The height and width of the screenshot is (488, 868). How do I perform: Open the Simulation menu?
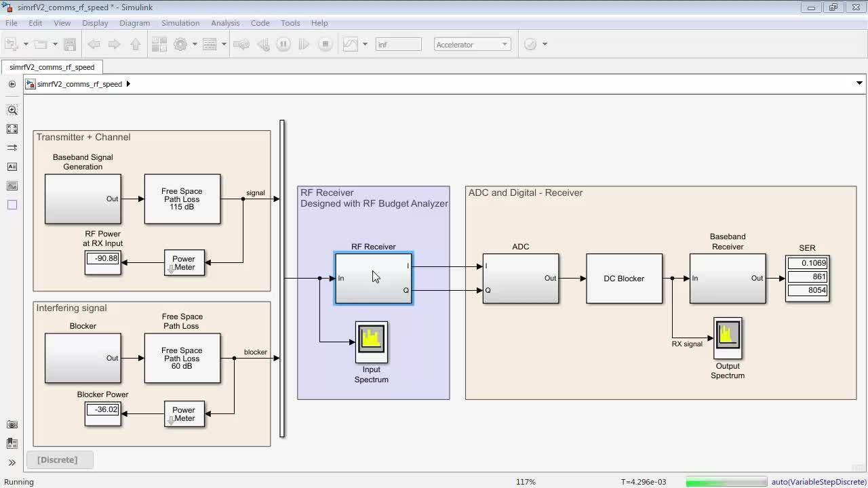click(x=180, y=23)
